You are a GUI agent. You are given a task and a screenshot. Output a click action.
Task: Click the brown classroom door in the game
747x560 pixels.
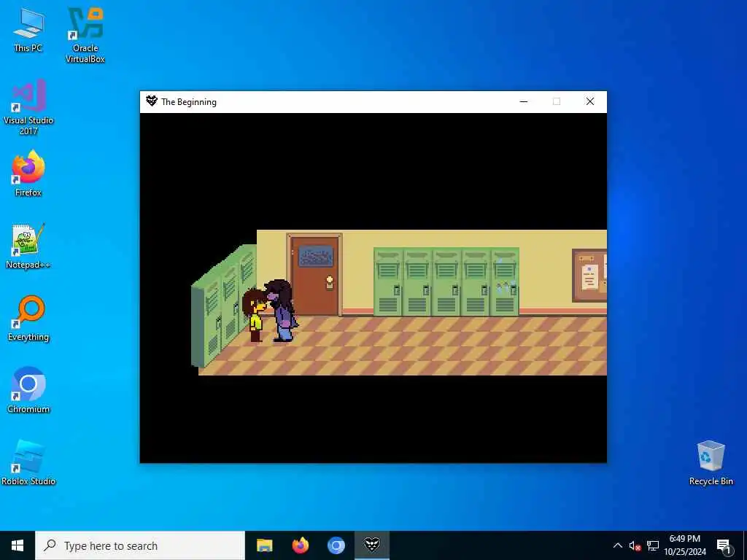[314, 274]
